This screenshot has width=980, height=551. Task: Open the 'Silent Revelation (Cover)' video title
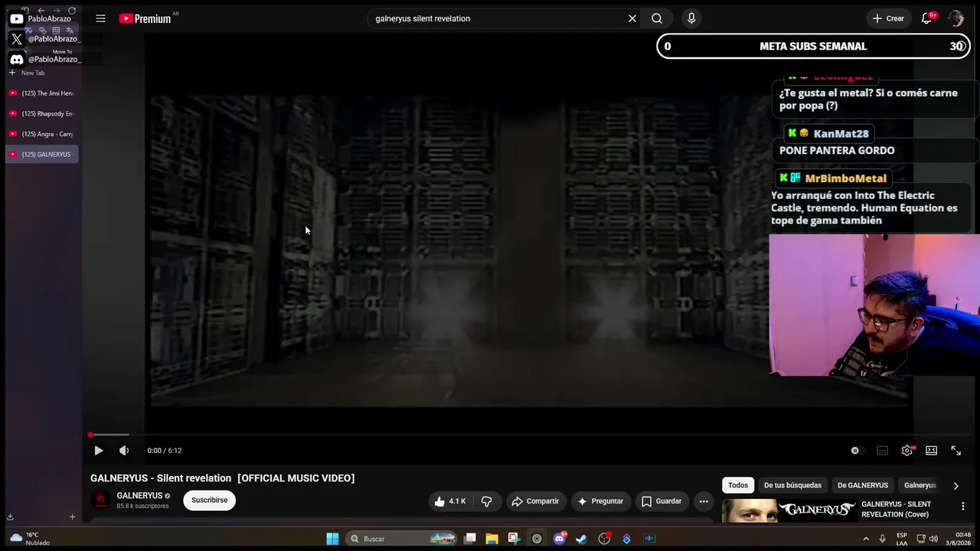(897, 509)
